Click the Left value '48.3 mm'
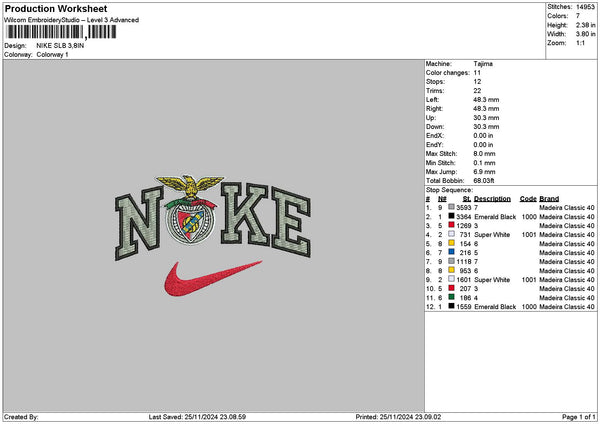 (x=486, y=99)
